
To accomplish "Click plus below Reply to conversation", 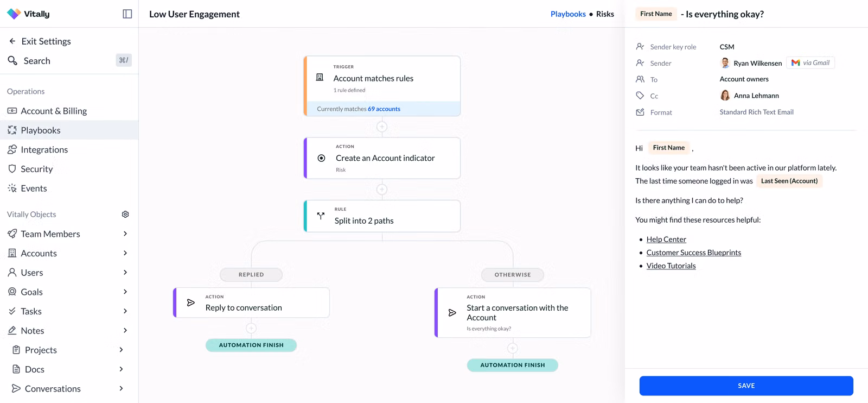I will pos(251,328).
